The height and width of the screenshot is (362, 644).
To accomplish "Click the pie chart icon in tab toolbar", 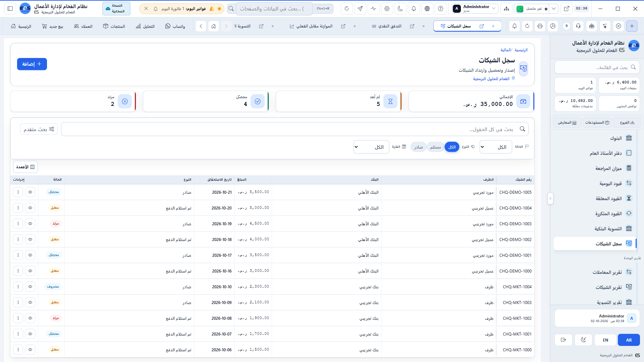I will pos(553,26).
